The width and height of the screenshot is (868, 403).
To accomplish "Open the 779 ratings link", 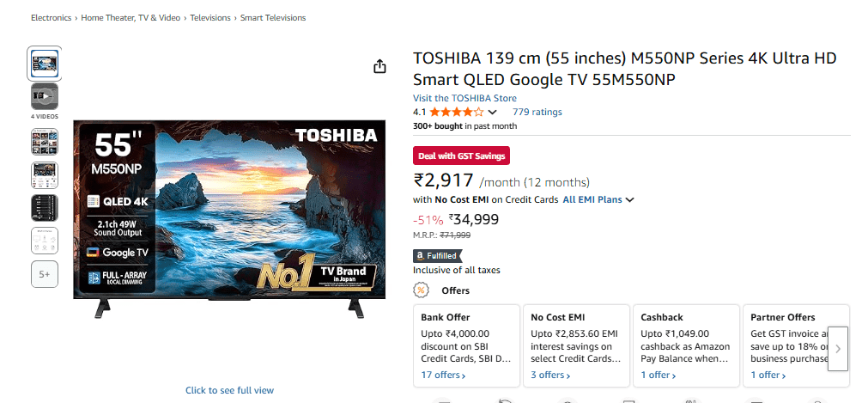I will pos(537,112).
